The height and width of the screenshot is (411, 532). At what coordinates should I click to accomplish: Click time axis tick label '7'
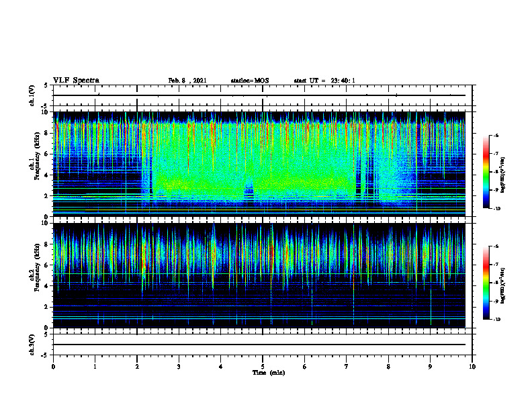[347, 367]
